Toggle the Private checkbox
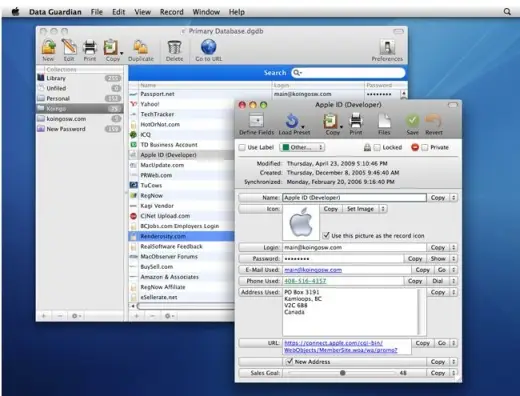 click(424, 147)
